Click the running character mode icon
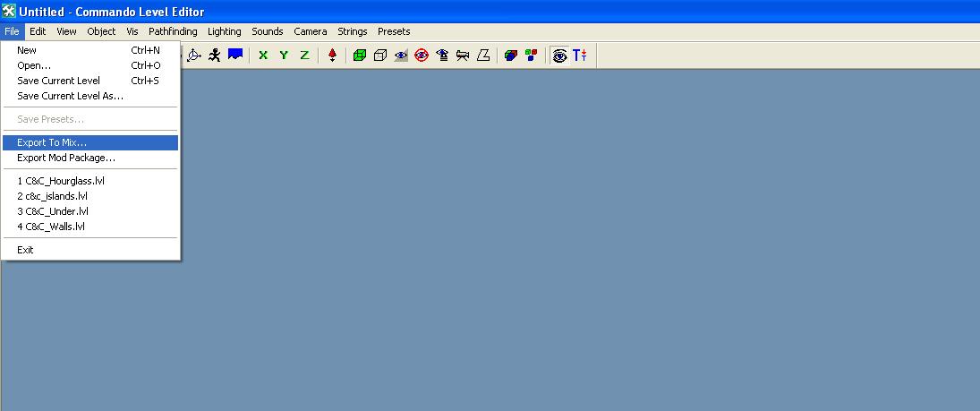Image resolution: width=980 pixels, height=411 pixels. (215, 56)
